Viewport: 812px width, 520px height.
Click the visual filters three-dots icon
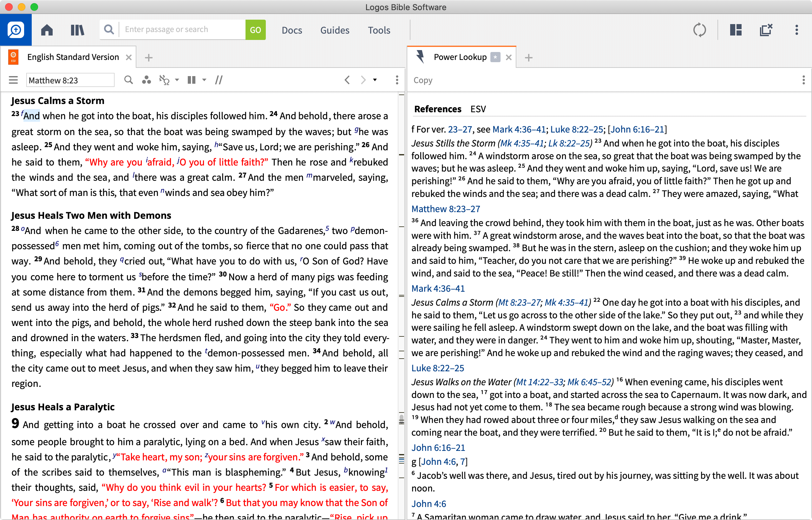(146, 80)
